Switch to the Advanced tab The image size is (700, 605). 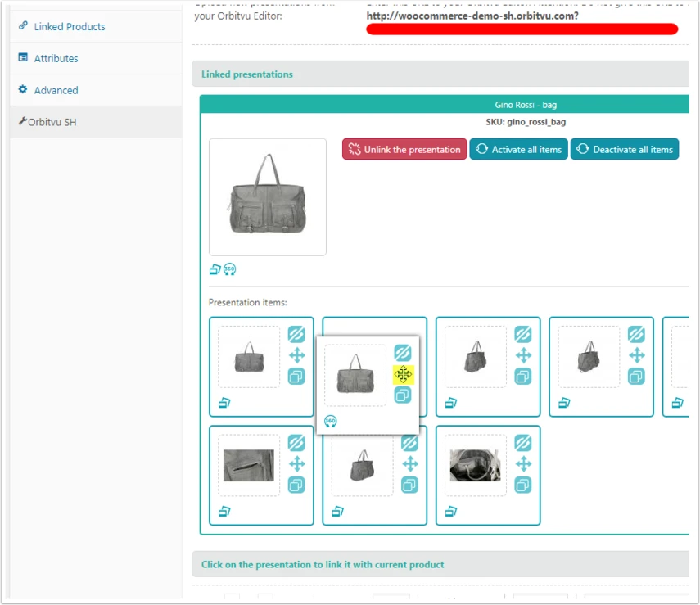[x=56, y=90]
